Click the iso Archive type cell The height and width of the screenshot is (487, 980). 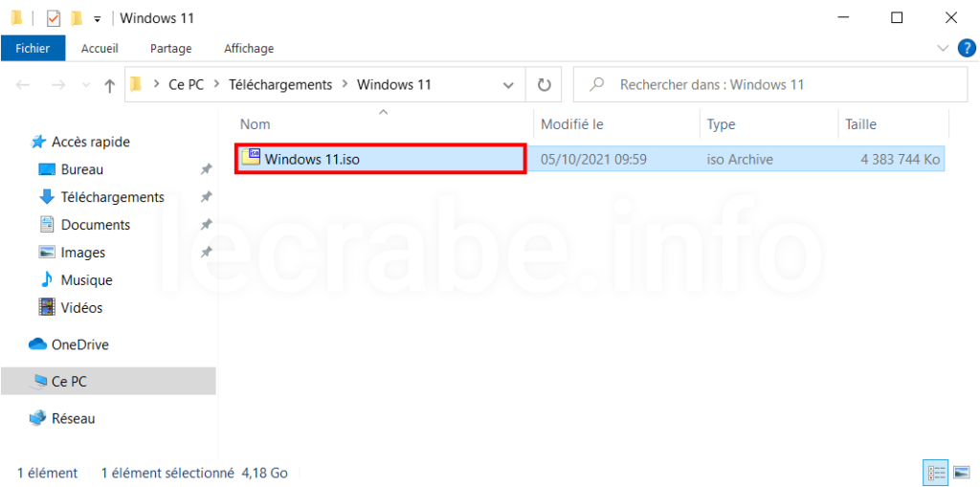(x=740, y=160)
